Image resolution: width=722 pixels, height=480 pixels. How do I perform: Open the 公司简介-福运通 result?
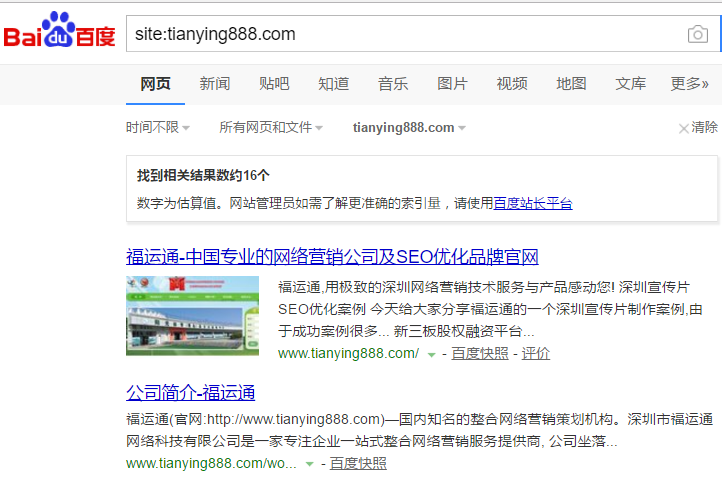pyautogui.click(x=191, y=393)
